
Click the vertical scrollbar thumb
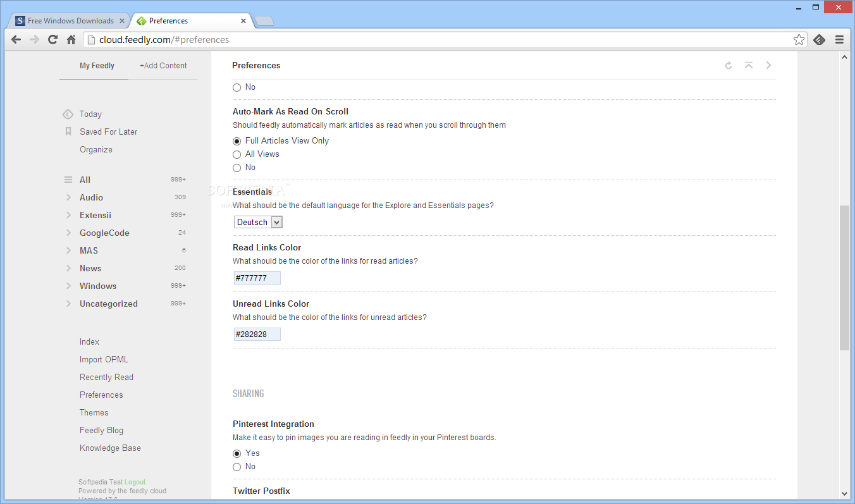(x=844, y=278)
